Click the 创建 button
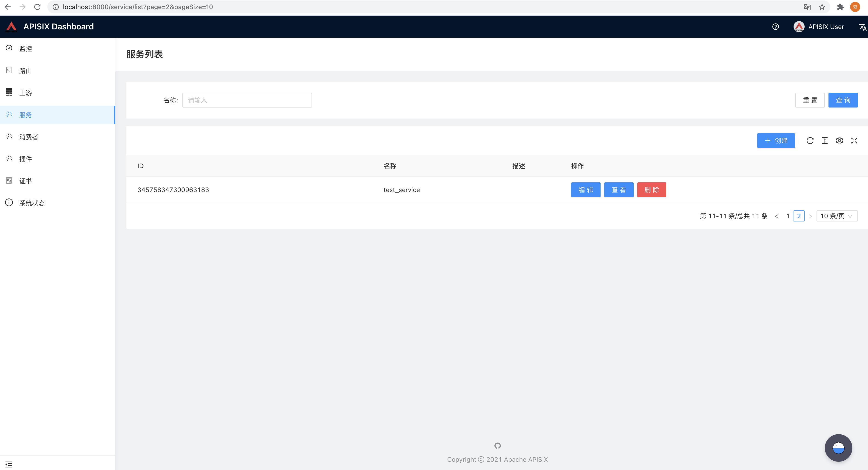This screenshot has width=868, height=470. click(776, 141)
